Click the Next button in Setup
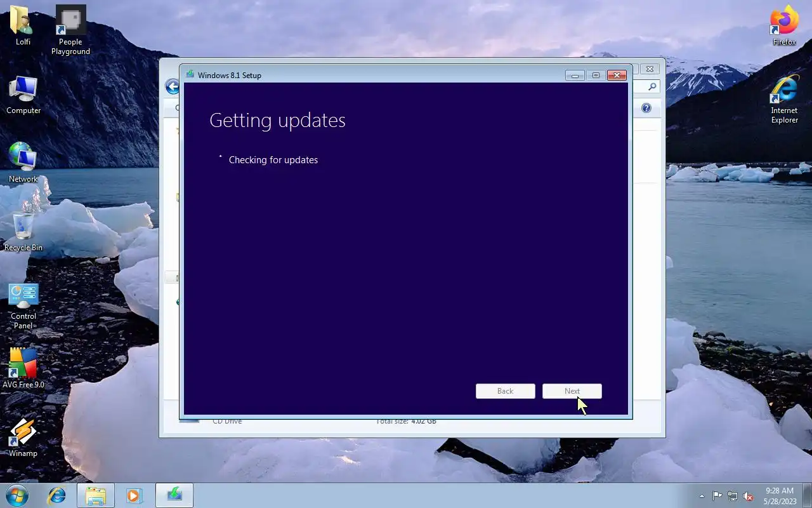This screenshot has width=812, height=508. pyautogui.click(x=572, y=391)
